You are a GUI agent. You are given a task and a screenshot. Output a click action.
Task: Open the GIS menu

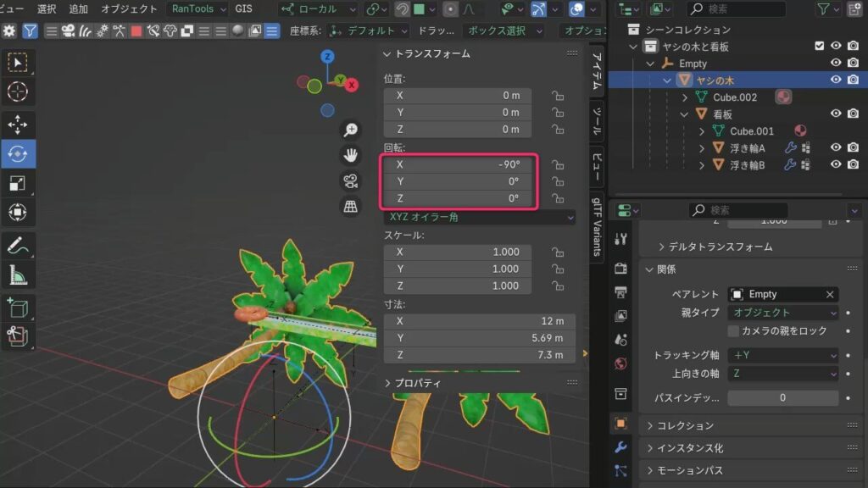(x=243, y=8)
